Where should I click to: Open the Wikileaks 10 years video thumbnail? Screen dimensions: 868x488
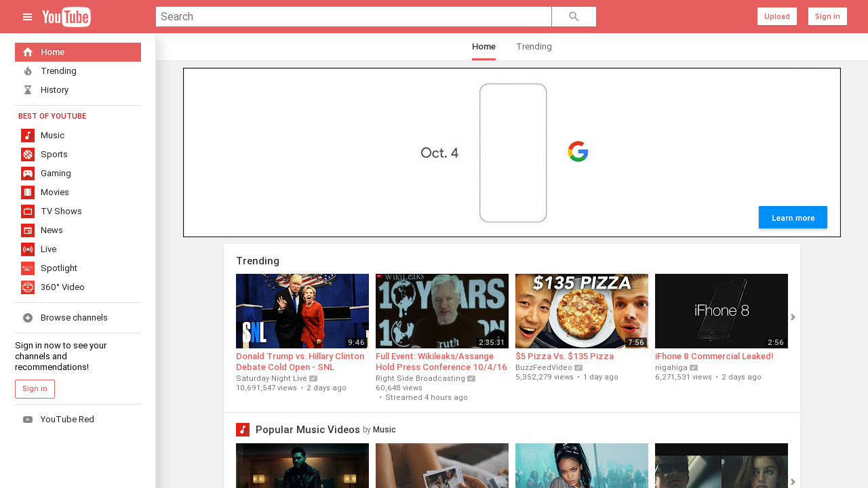[442, 311]
